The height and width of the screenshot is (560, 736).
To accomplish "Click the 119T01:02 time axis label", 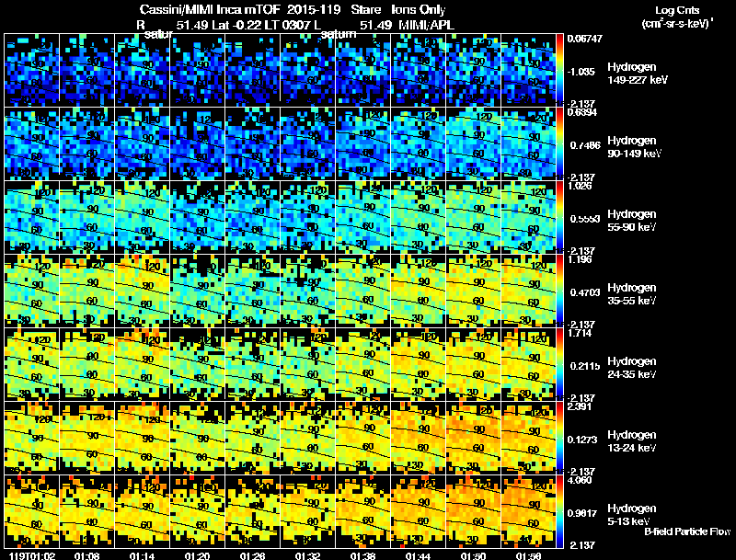I will (33, 555).
